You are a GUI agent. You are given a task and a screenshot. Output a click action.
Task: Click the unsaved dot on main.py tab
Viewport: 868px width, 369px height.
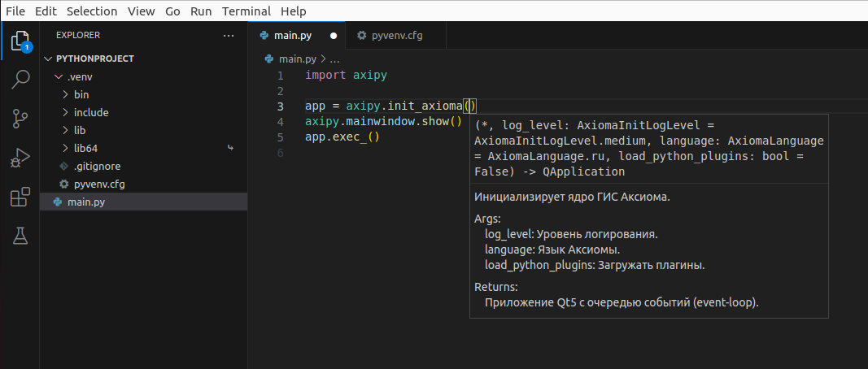[x=334, y=36]
